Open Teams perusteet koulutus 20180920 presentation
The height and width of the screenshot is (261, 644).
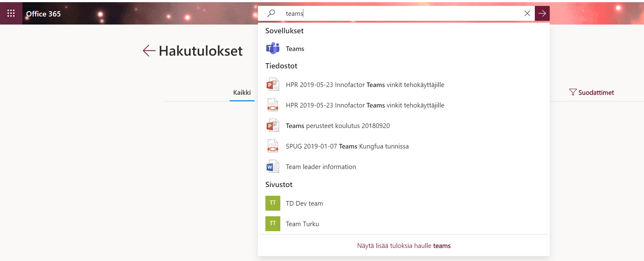point(338,126)
